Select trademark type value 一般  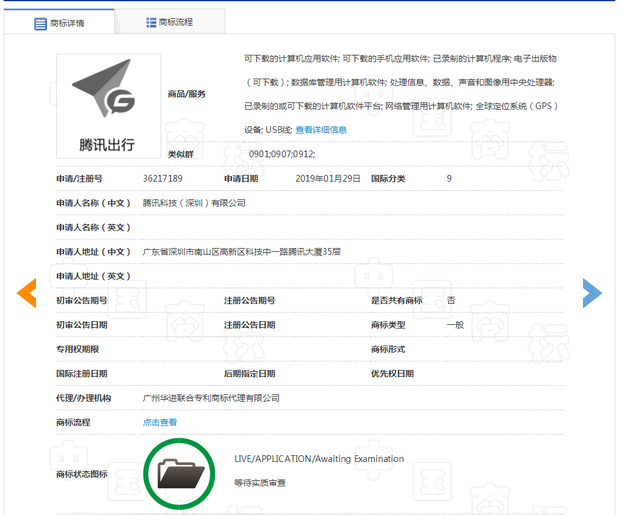[455, 325]
